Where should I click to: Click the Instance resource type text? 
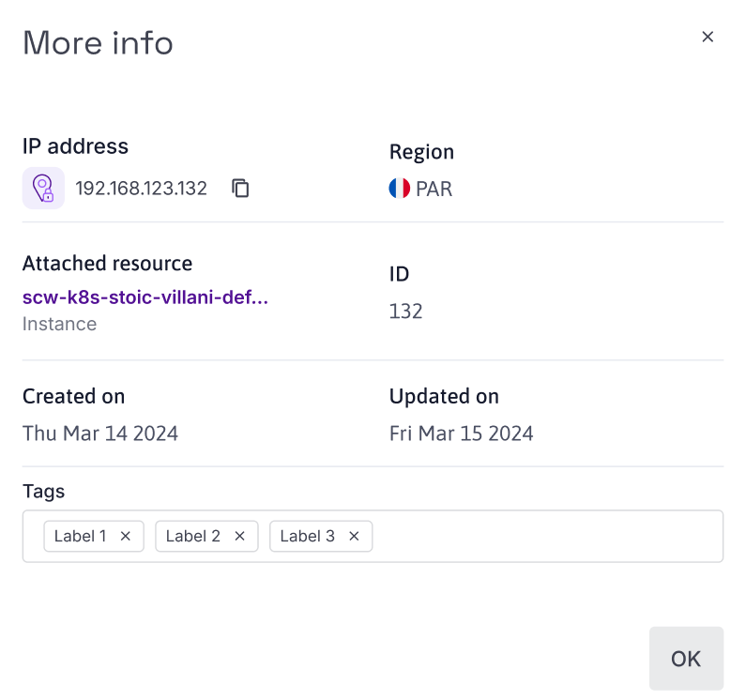tap(59, 324)
